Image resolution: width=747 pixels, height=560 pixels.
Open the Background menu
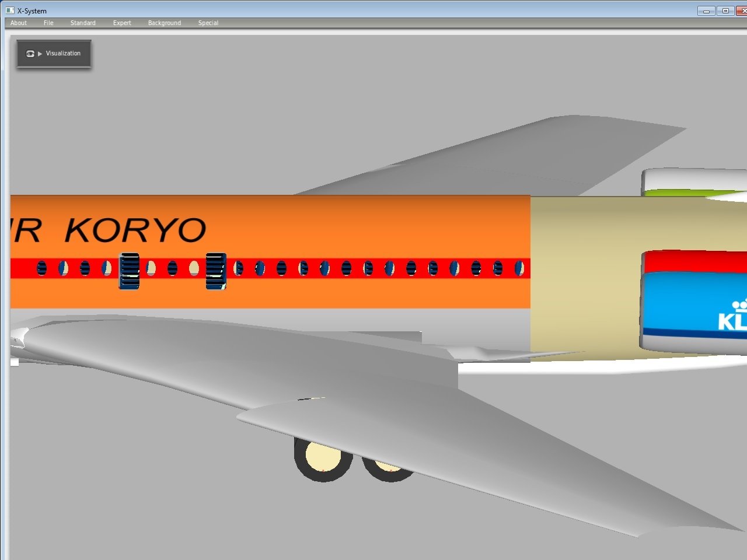coord(165,23)
